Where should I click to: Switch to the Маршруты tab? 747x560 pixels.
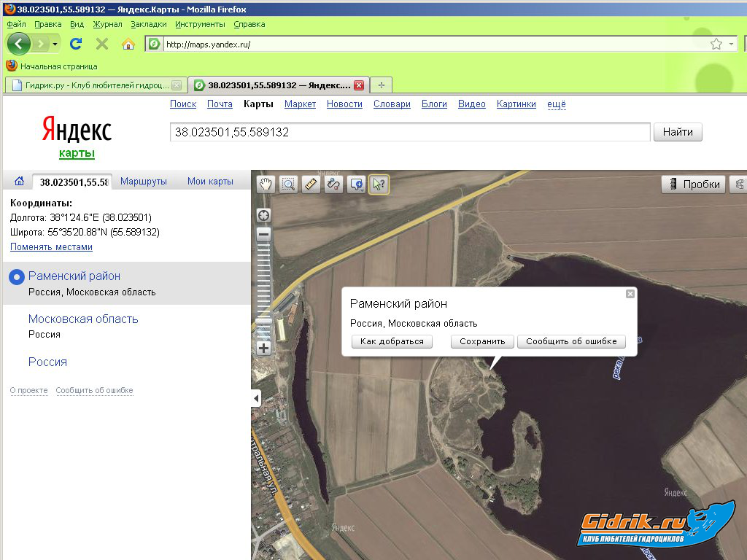point(144,182)
